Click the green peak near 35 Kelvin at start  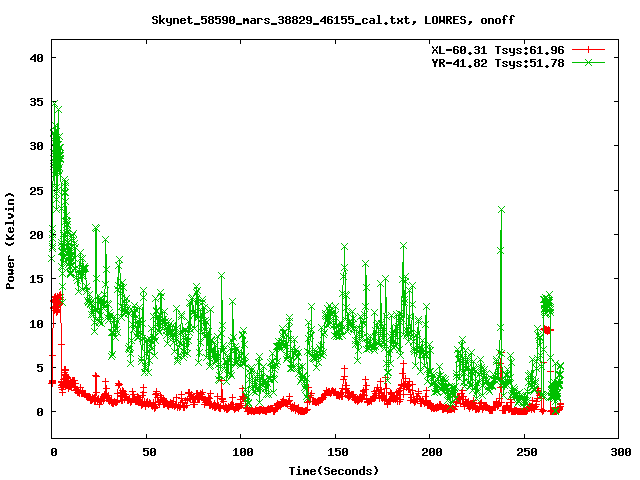tap(55, 103)
